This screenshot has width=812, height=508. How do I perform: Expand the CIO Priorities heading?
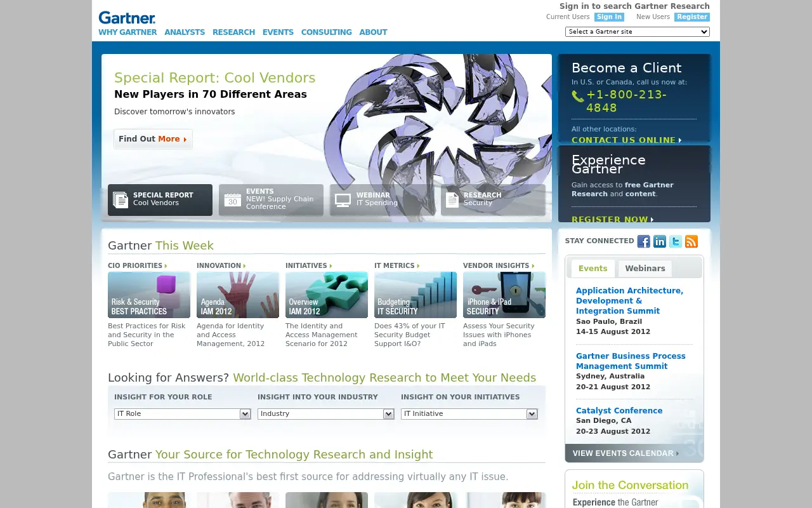[x=138, y=265]
